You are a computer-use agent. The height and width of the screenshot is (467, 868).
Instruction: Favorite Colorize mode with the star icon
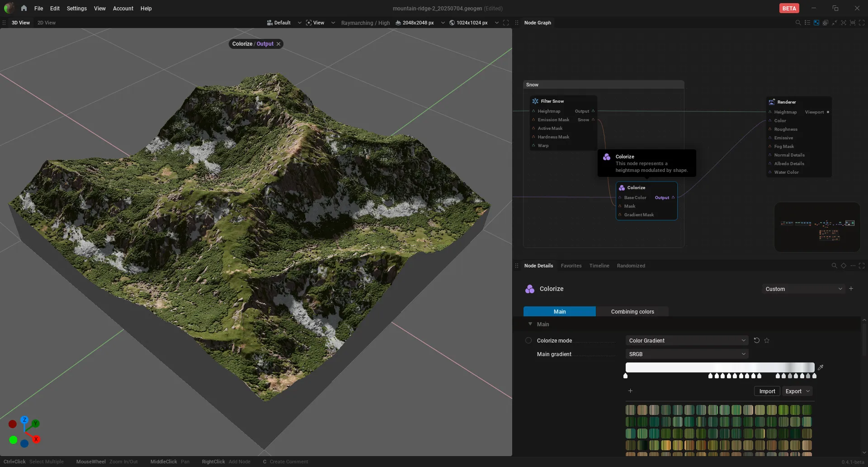767,340
